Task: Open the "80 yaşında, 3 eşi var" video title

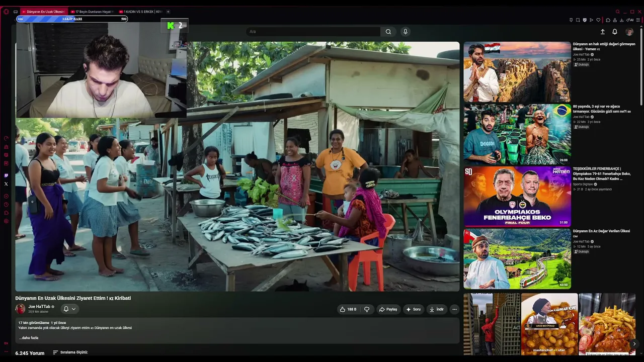Action: [x=602, y=109]
